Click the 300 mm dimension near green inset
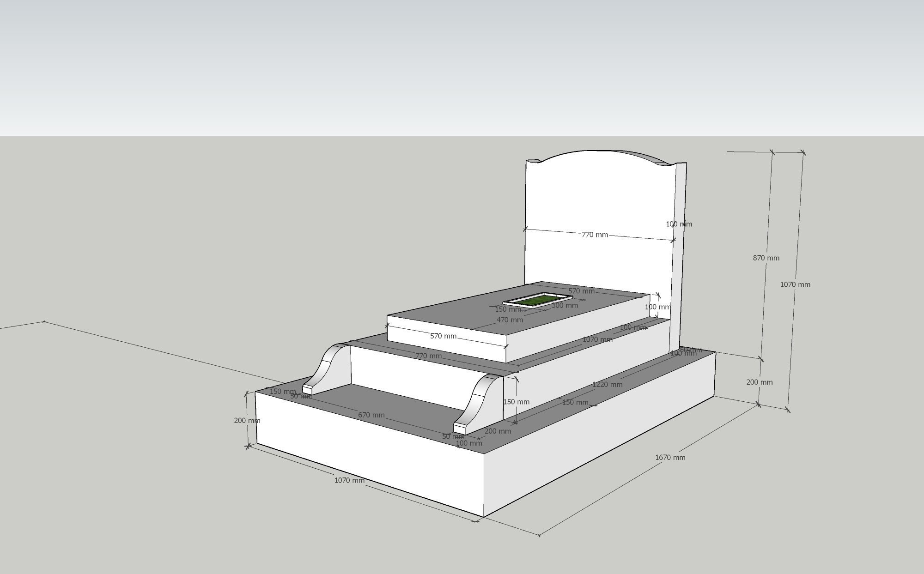 [565, 305]
